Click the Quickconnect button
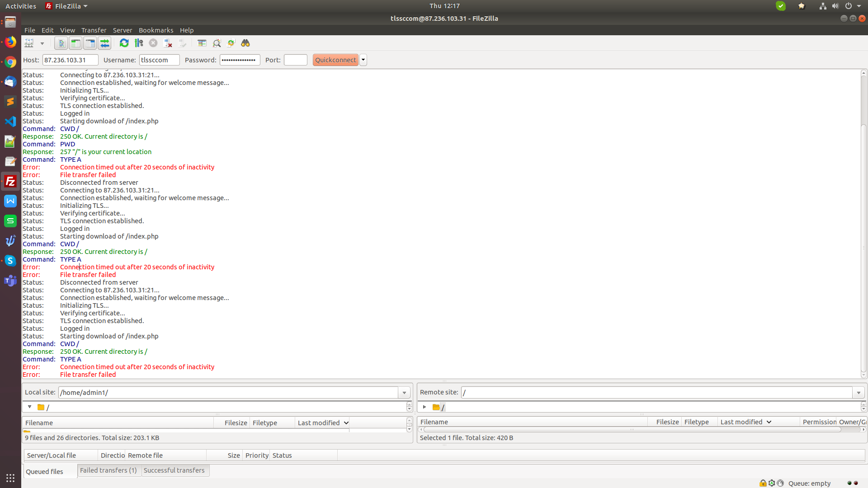This screenshot has height=488, width=868. pos(335,60)
